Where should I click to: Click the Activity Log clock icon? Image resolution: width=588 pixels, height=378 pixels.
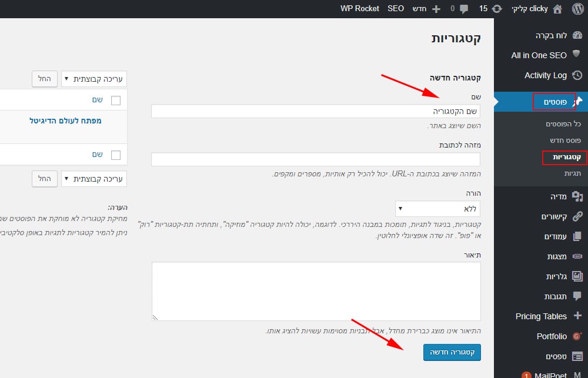click(x=577, y=75)
